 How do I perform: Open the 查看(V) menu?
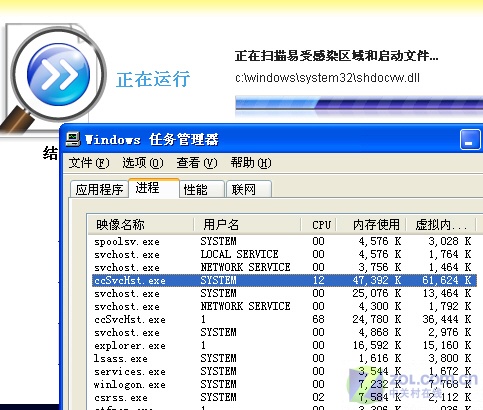point(197,163)
